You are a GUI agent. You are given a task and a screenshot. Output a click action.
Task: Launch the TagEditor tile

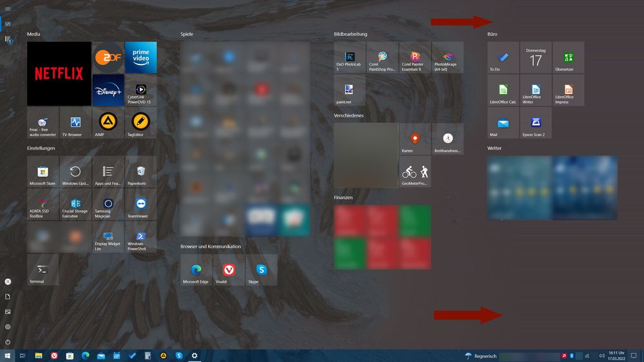[141, 123]
